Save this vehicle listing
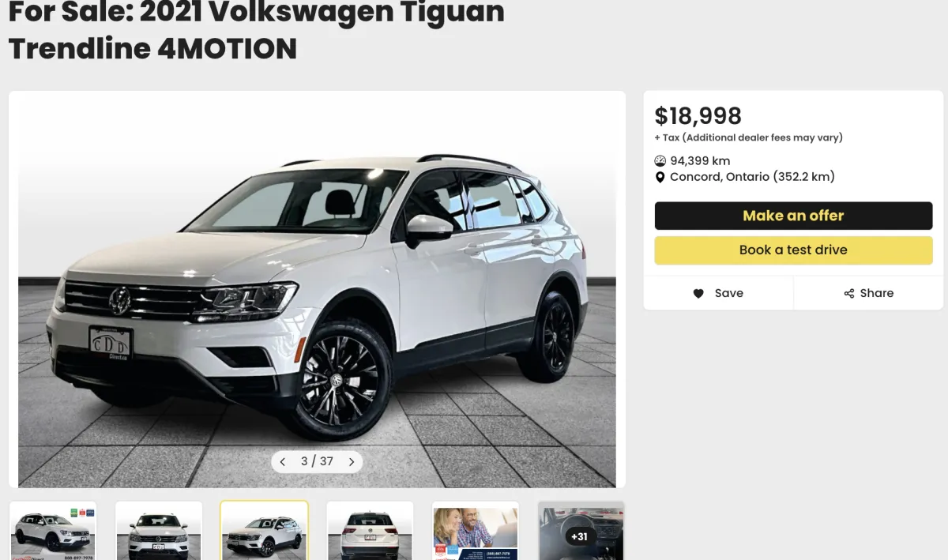 pos(718,293)
